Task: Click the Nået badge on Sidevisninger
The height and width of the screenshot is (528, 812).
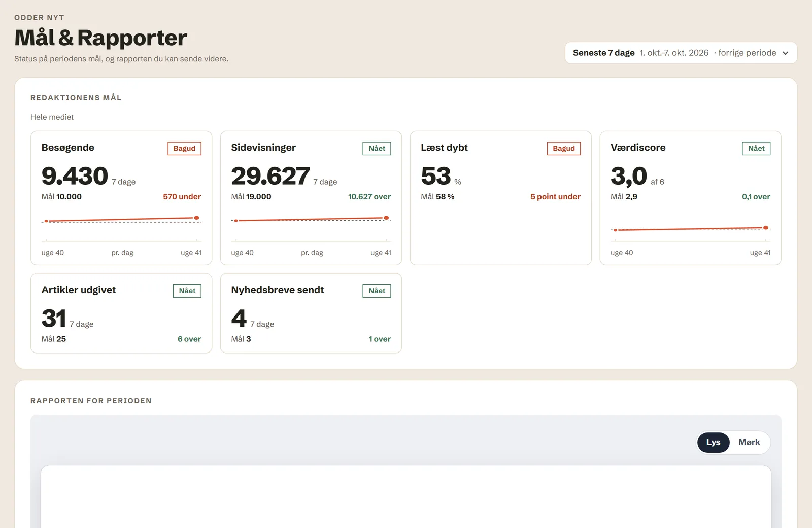Action: click(x=377, y=149)
